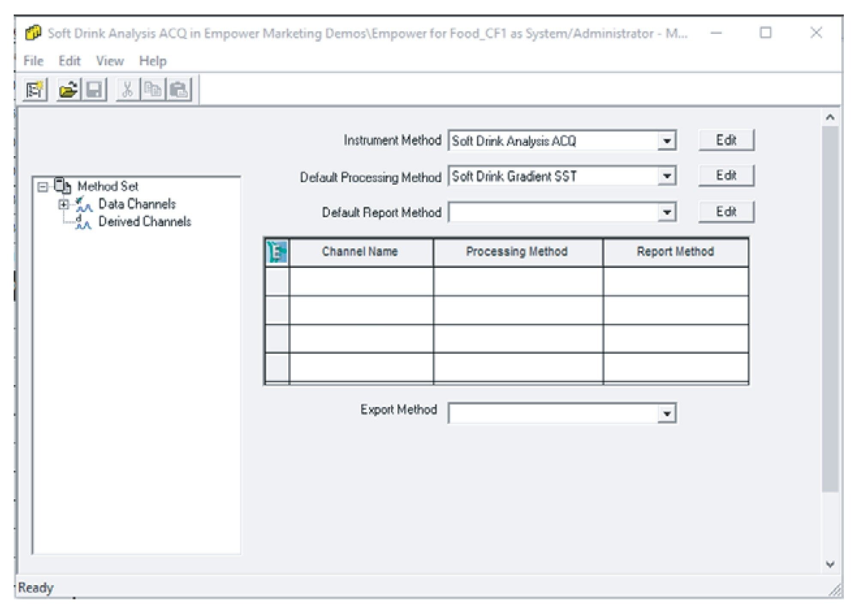Click the first row Channel Name cell
This screenshot has width=858, height=616.
point(361,281)
